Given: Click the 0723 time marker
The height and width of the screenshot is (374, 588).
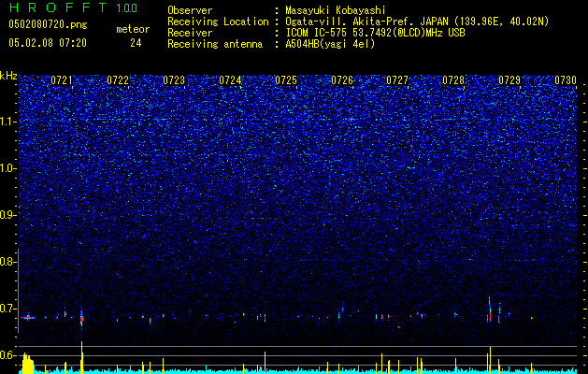Looking at the screenshot, I should pos(174,80).
